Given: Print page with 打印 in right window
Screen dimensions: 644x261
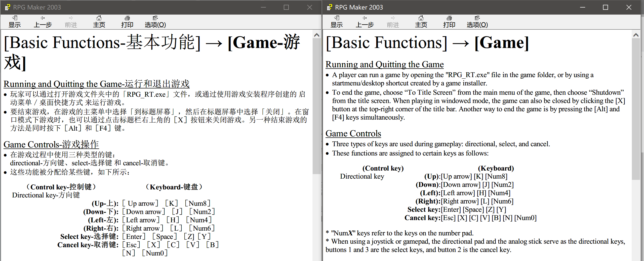Looking at the screenshot, I should click(449, 22).
